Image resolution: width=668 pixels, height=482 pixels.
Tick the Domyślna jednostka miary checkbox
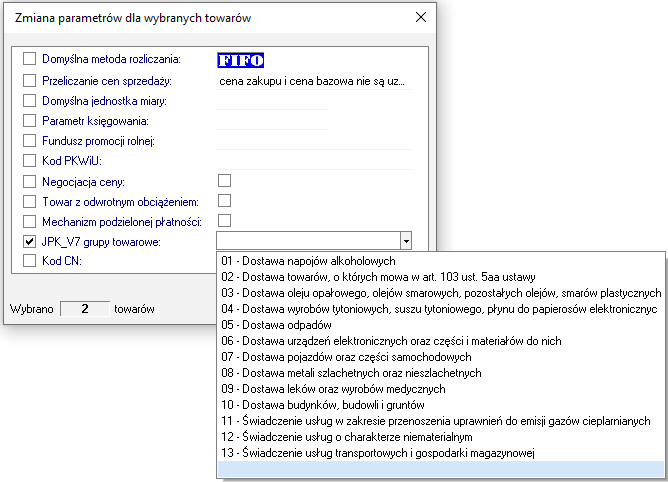[x=29, y=101]
